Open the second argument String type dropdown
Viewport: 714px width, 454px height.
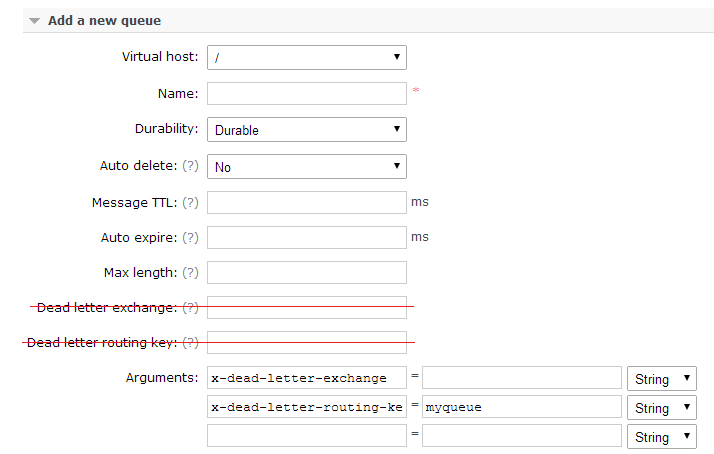[x=661, y=408]
